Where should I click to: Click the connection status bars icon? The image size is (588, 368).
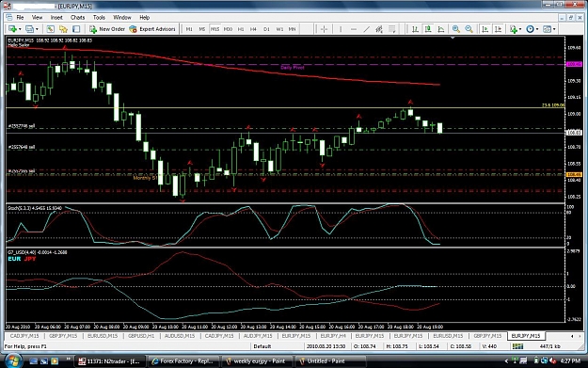pos(517,346)
